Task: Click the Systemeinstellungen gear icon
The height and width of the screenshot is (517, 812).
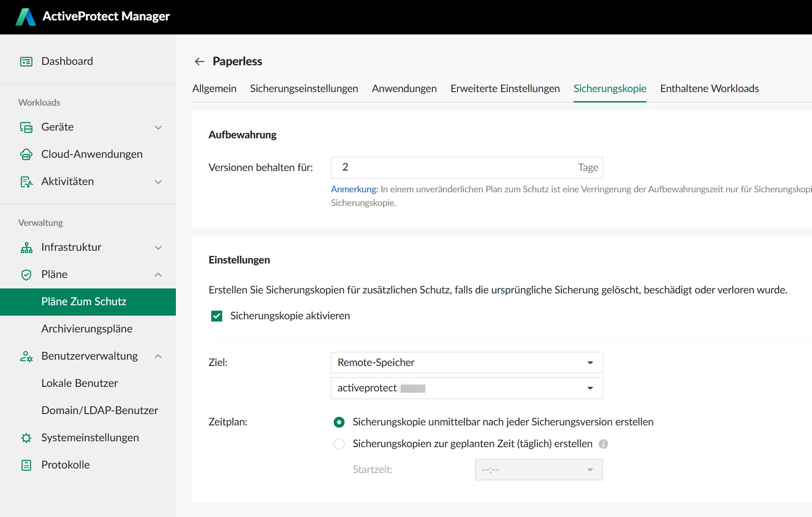Action: [26, 438]
